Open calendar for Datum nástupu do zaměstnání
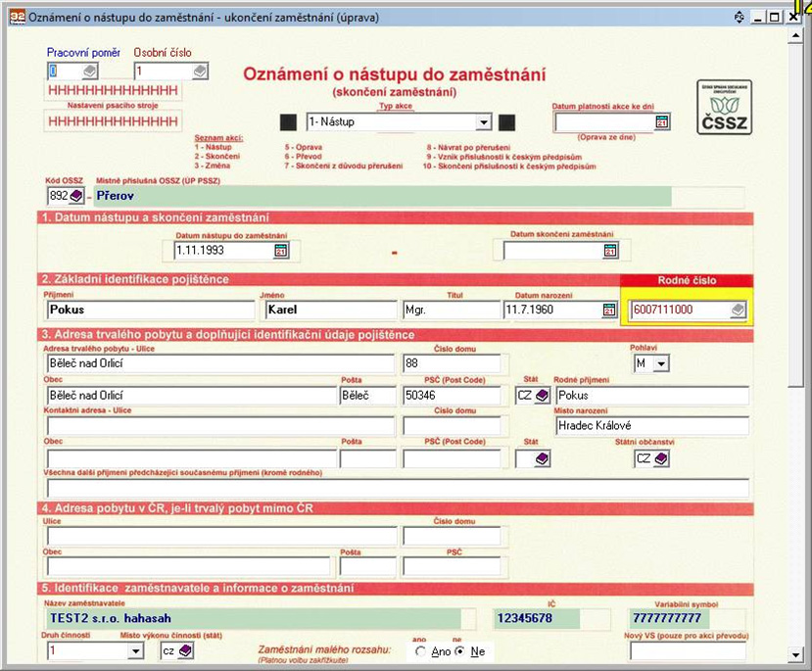Screen dimensions: 812x671 pyautogui.click(x=281, y=251)
